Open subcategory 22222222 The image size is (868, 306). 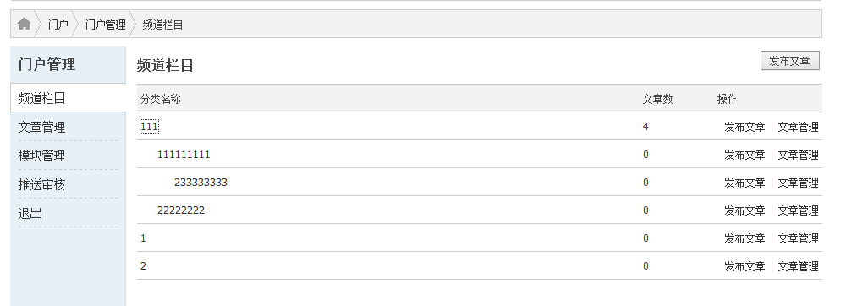pos(181,210)
